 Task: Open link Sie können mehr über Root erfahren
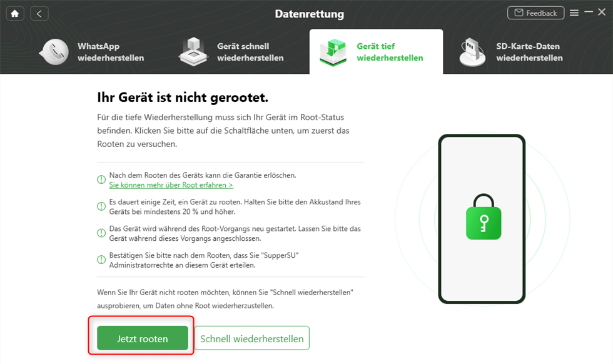(x=171, y=185)
